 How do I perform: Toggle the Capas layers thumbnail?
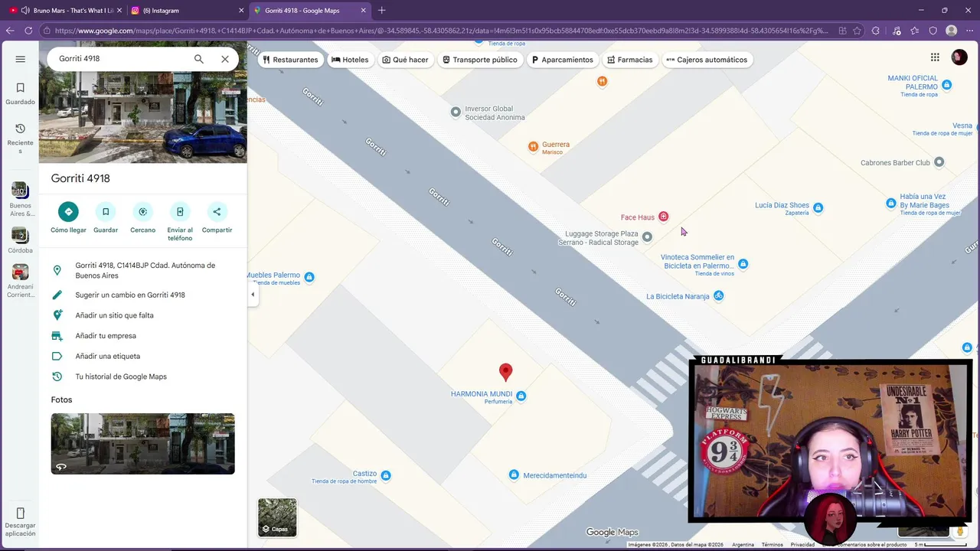point(277,517)
